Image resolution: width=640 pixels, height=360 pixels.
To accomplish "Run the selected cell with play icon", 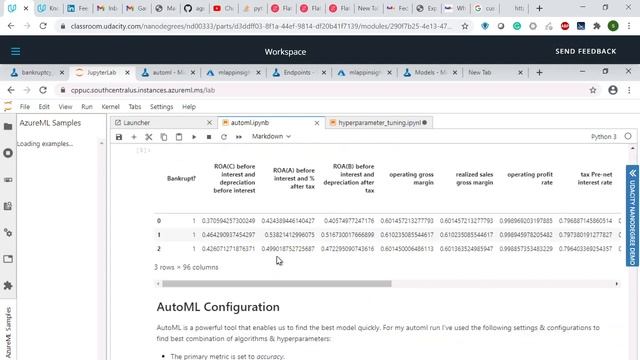I will coord(194,137).
